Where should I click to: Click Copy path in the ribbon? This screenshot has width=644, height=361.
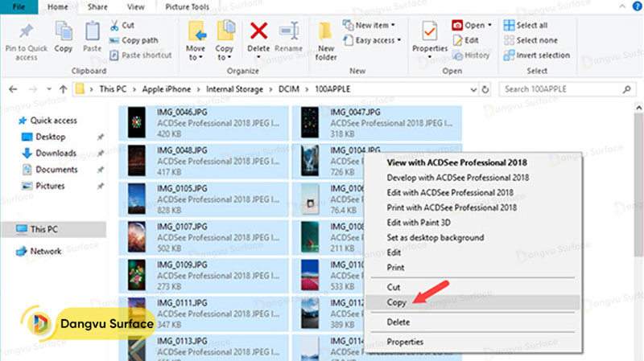[134, 40]
